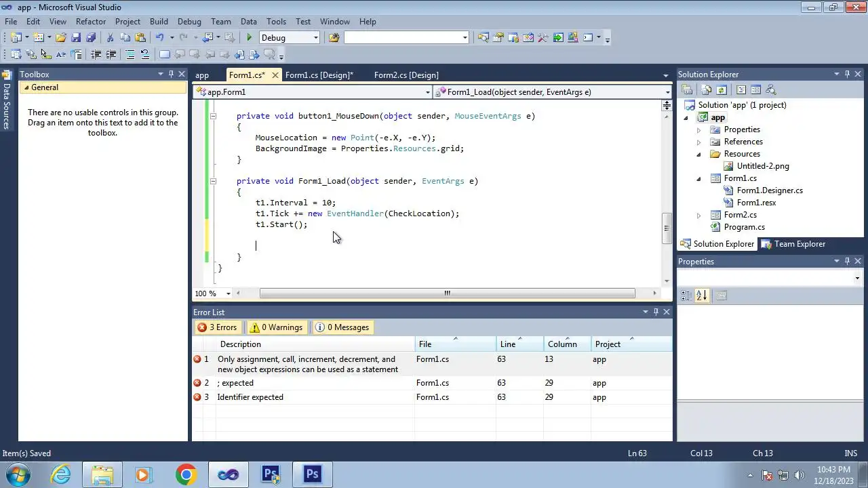Click the Undo arrow icon
The image size is (868, 488).
click(x=159, y=38)
